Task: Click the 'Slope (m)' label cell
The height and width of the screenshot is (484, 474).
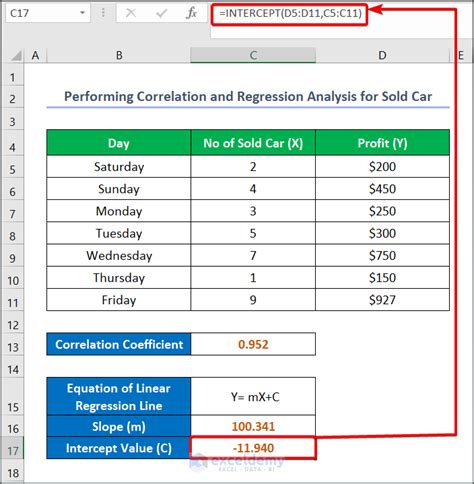Action: click(x=119, y=426)
